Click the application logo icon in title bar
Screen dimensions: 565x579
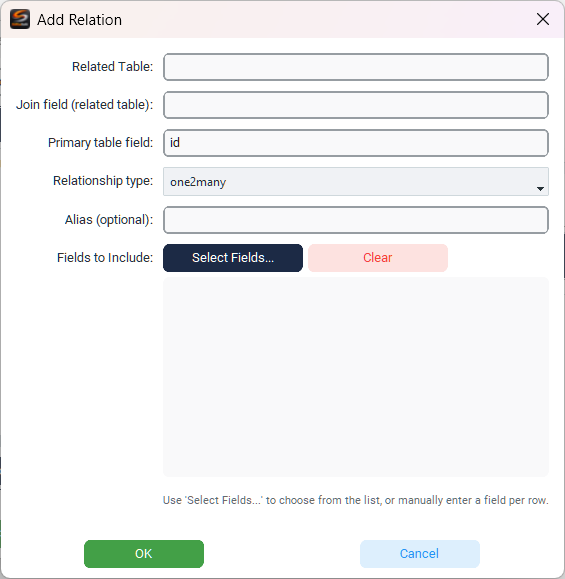(20, 19)
